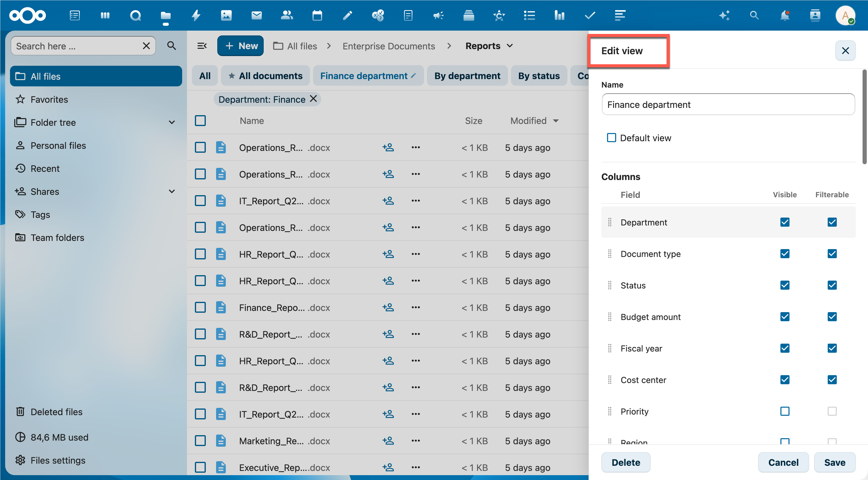Click the New button
868x480 pixels.
(241, 46)
